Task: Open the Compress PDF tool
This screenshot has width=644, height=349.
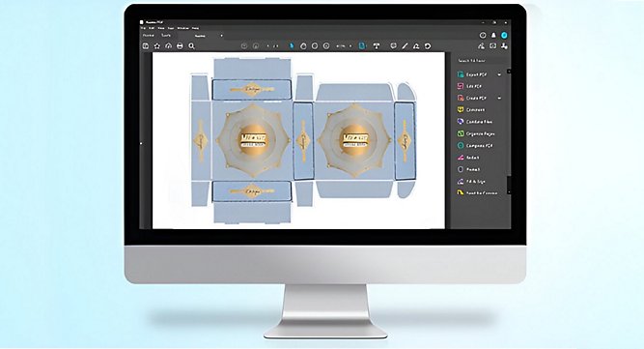Action: click(x=475, y=146)
